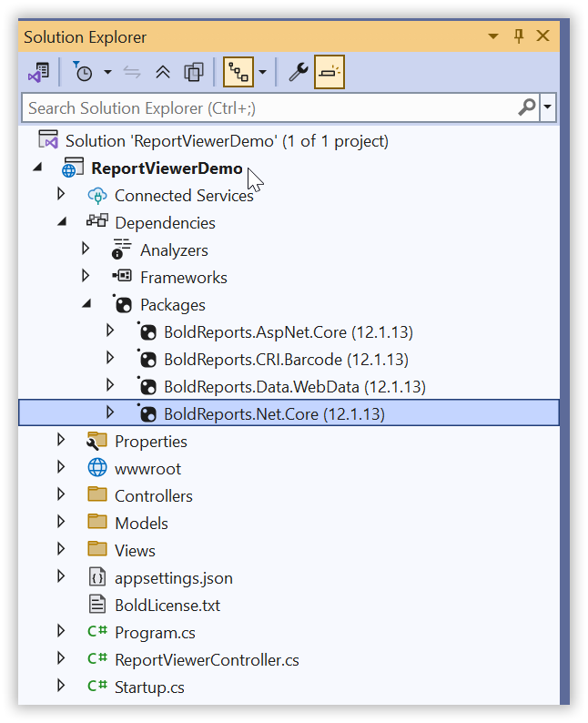Screen dimensions: 588x723
Task: Expand BoldReports.CRI.Barcode package
Action: pos(109,357)
